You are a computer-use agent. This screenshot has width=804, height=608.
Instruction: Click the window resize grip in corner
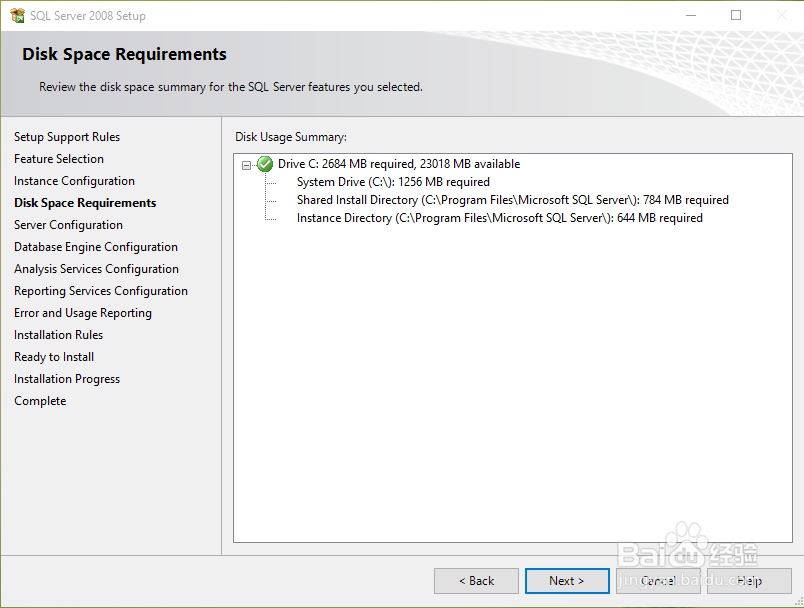799,603
